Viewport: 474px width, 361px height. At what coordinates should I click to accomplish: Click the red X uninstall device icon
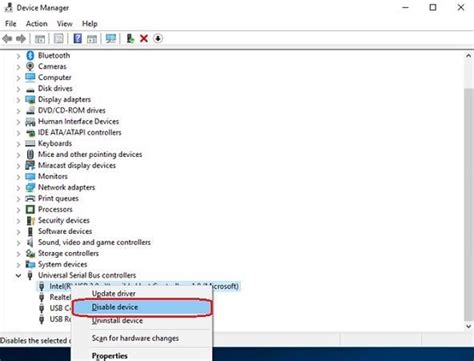(x=144, y=39)
